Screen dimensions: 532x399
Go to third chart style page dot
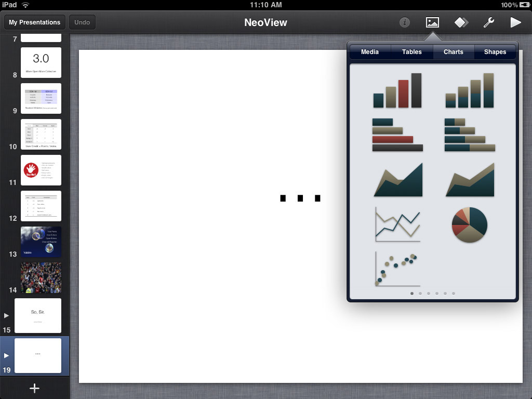point(429,294)
